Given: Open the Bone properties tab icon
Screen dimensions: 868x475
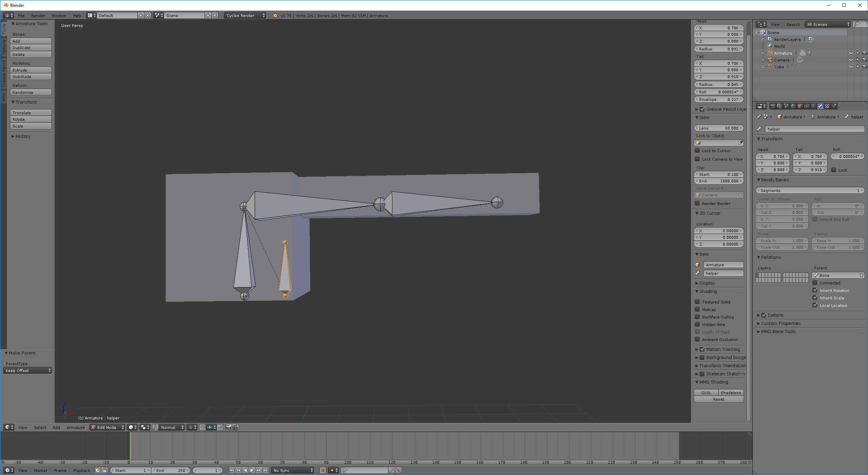Looking at the screenshot, I should click(x=820, y=106).
